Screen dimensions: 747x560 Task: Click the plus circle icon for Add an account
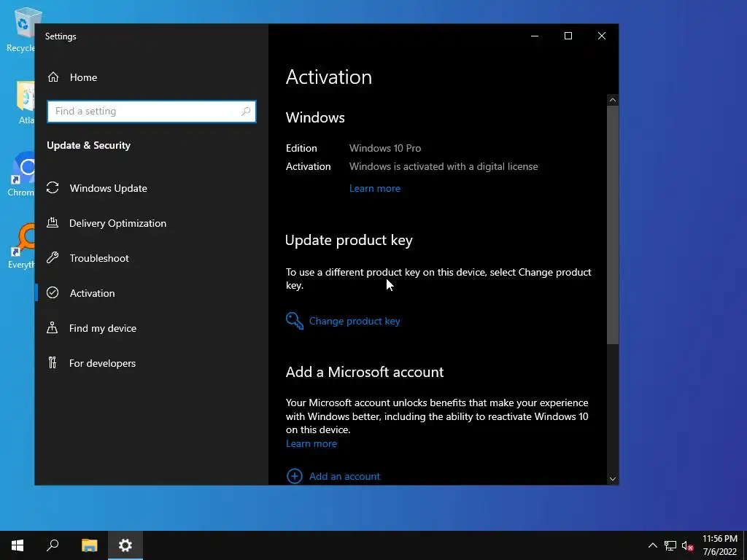[295, 475]
